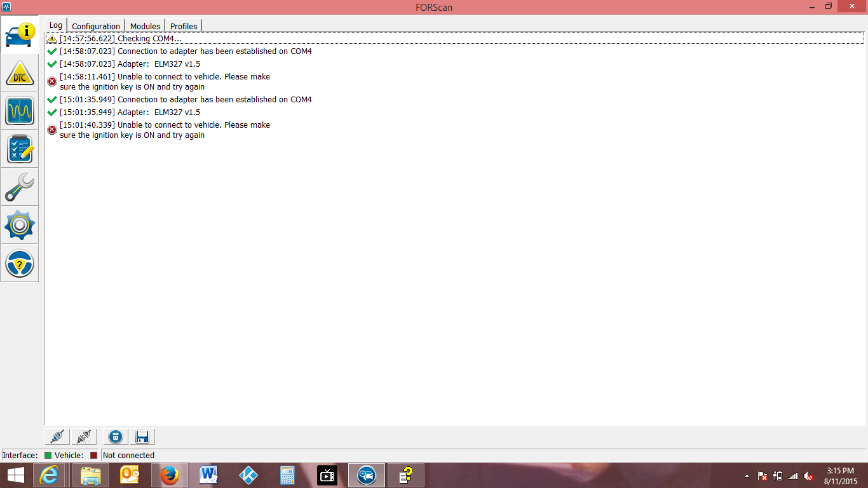Clear the log using the trash icon
868x488 pixels.
pos(115,437)
